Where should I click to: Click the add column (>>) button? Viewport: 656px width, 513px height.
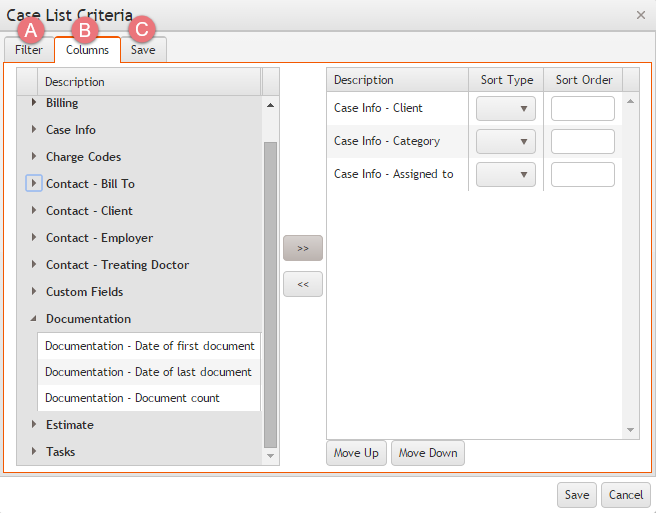click(303, 248)
